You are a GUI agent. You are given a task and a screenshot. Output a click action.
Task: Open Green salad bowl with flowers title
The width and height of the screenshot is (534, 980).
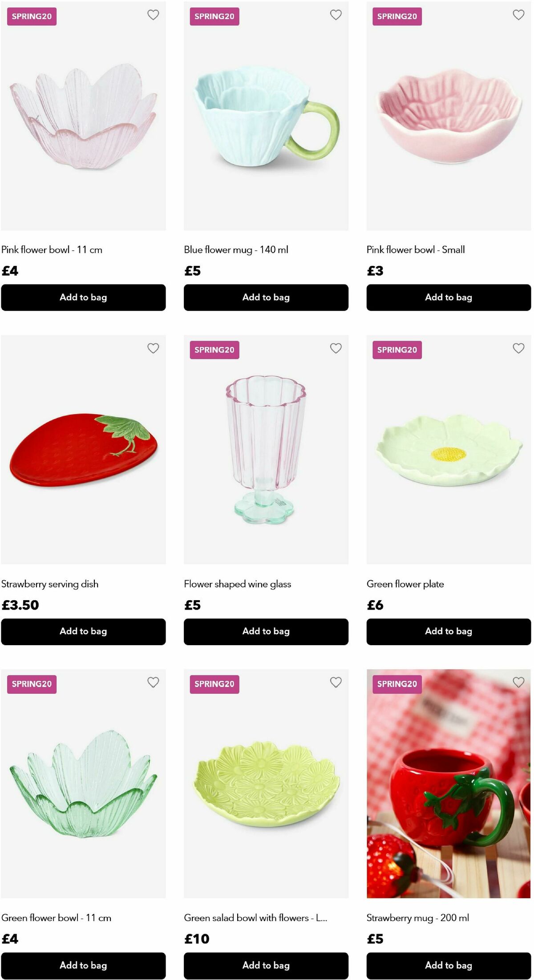[255, 918]
